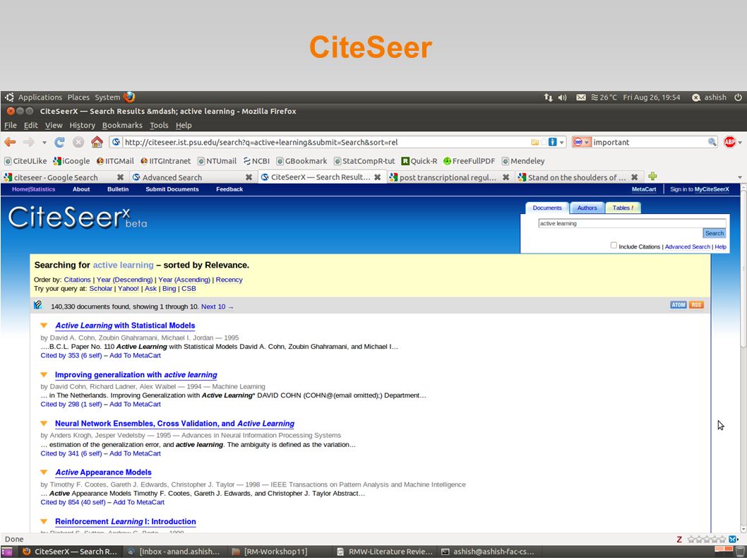Open the Mendeley bookmark
Viewport: 747px width, 560px height.
point(523,161)
